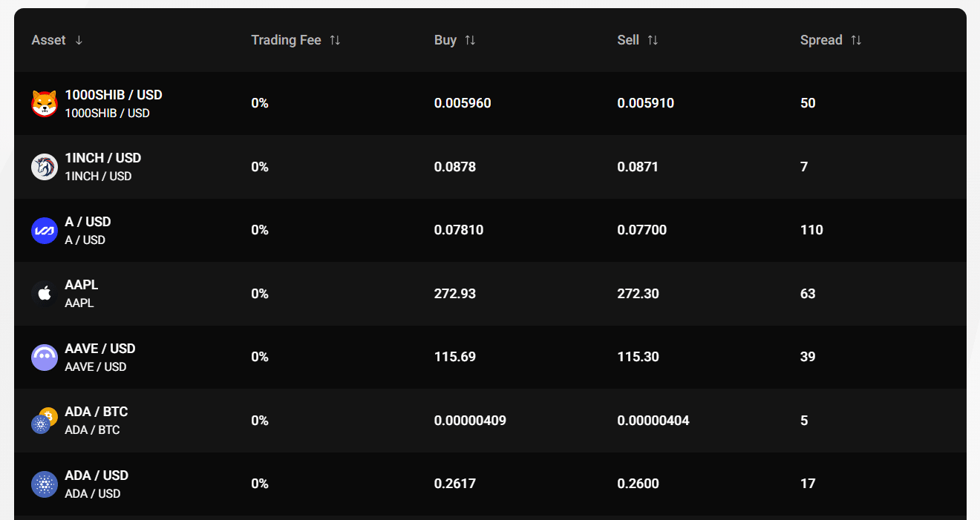This screenshot has height=520, width=980.
Task: Open the AAVE / USD asset link
Action: (100, 349)
